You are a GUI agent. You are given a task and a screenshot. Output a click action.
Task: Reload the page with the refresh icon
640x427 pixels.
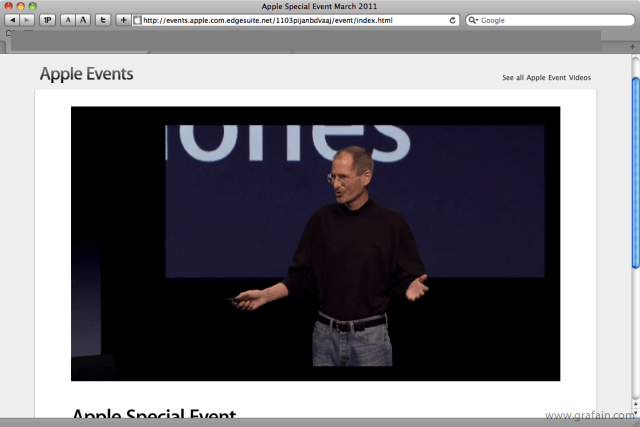[452, 20]
